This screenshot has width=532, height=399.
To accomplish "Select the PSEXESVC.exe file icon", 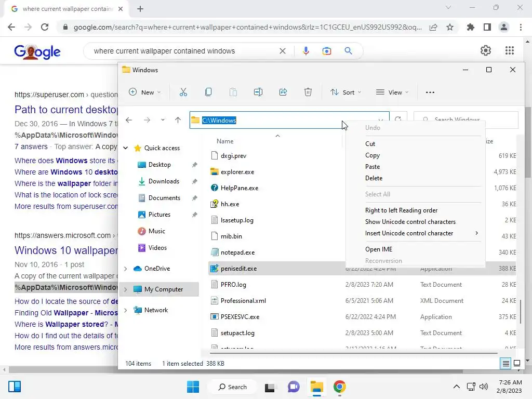I will coord(215,316).
